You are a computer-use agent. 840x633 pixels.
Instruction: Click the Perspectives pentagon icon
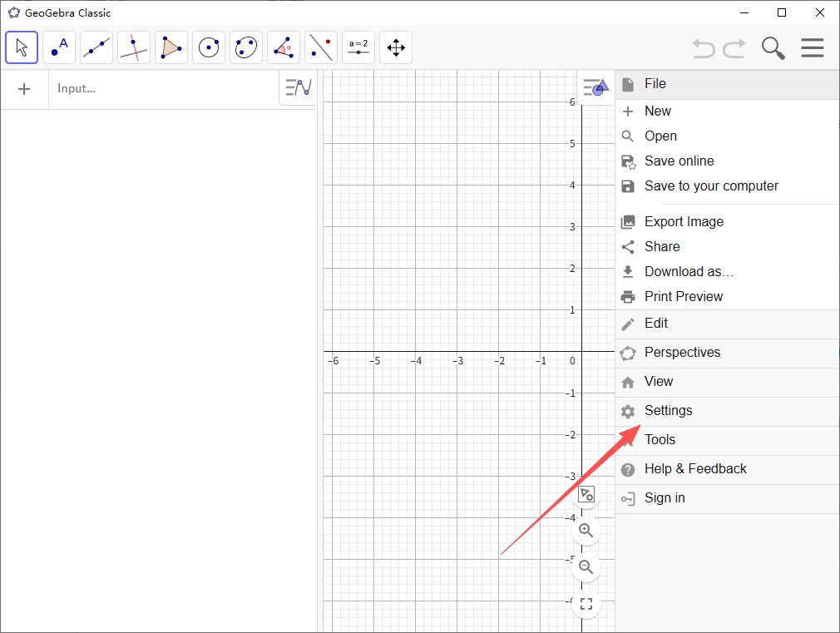628,354
